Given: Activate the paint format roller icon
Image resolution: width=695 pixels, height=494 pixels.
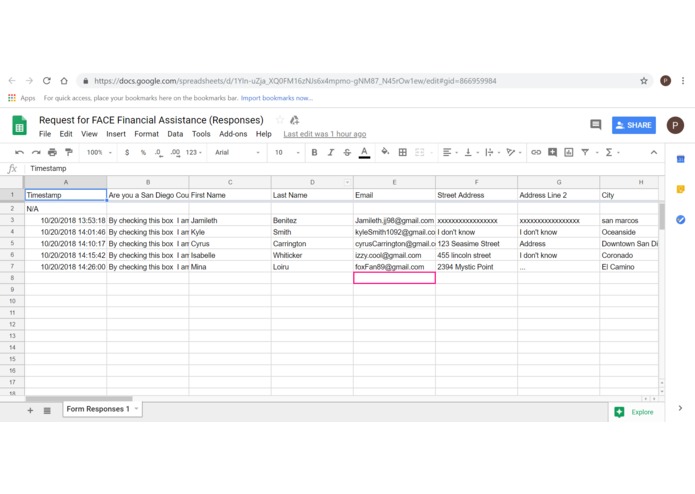Looking at the screenshot, I should [x=69, y=152].
